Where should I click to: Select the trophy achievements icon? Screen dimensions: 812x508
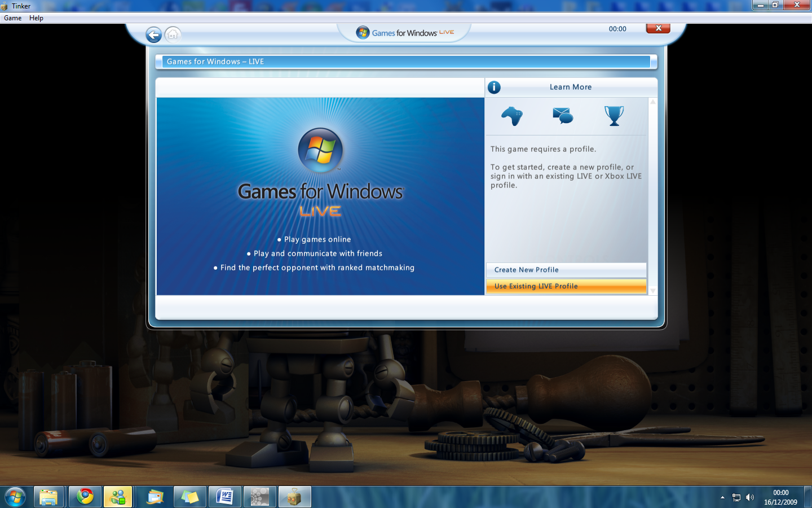[x=614, y=116]
